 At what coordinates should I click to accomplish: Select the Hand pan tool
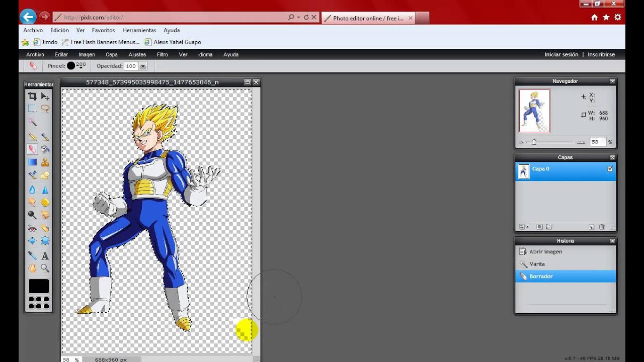click(32, 268)
